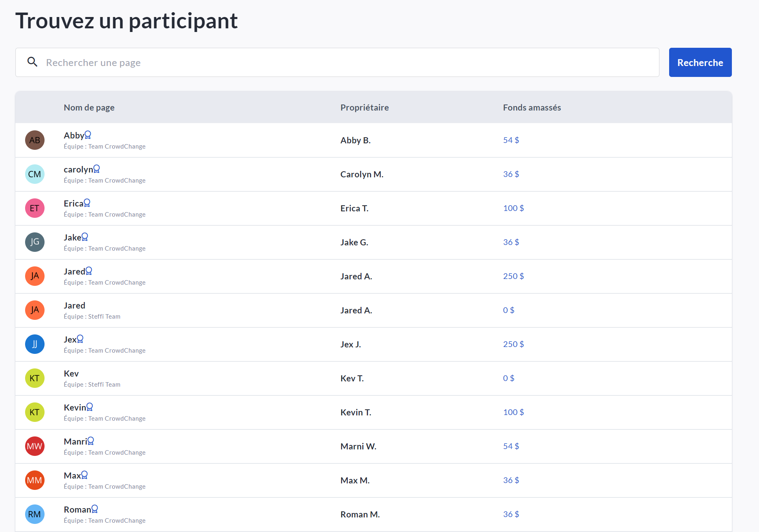Click the ribbon badge next to Kevin
Screen dimensions: 759x532
pyautogui.click(x=90, y=407)
